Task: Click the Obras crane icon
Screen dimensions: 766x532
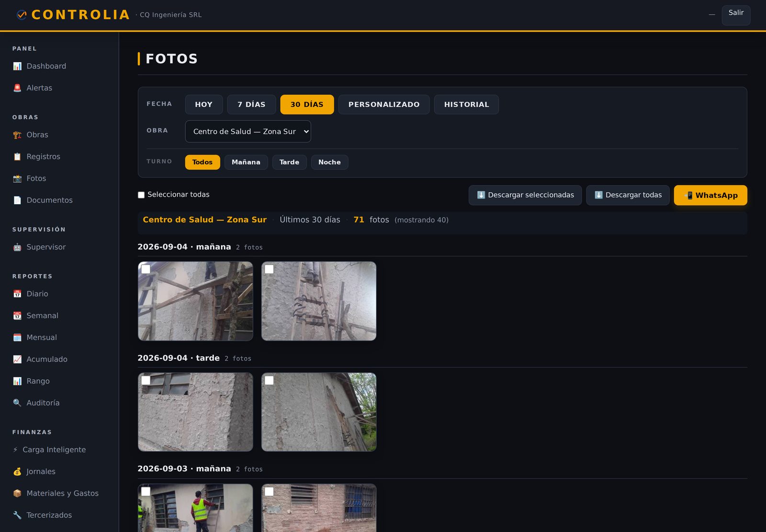Action: click(17, 135)
